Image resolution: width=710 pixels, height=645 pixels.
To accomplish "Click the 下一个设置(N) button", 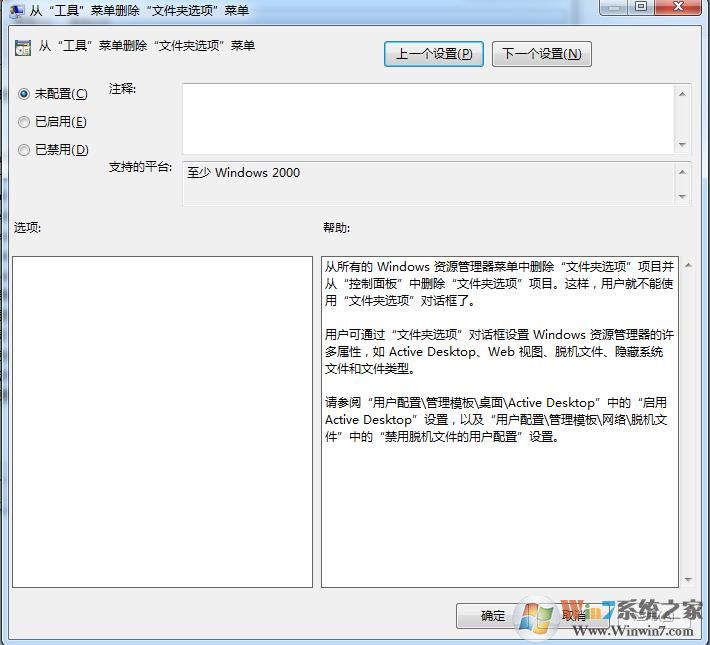I will click(542, 54).
